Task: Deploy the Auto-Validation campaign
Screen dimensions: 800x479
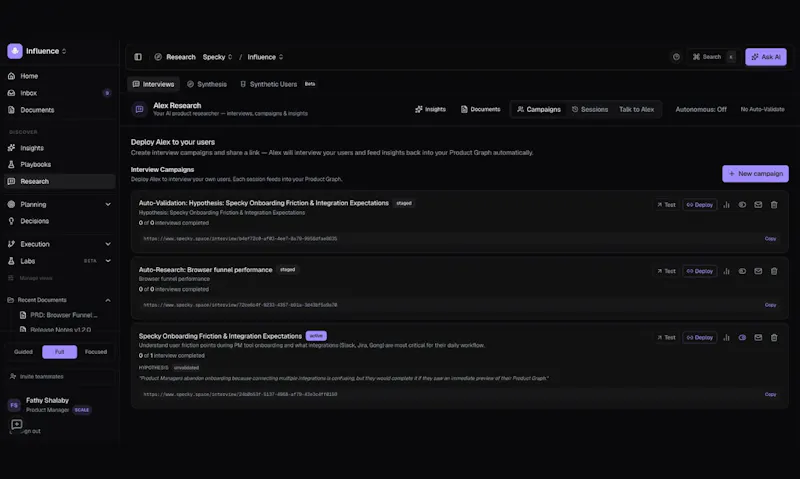Action: coord(699,205)
